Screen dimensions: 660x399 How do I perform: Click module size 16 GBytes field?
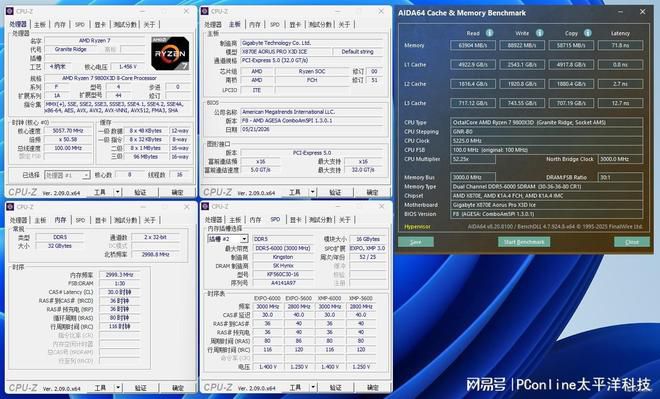(x=368, y=239)
